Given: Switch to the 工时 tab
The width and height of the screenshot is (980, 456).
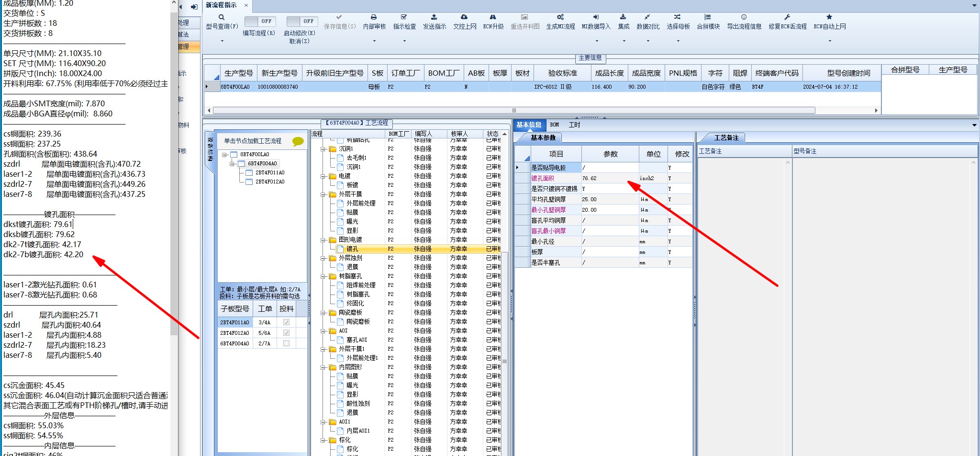Looking at the screenshot, I should [x=574, y=125].
